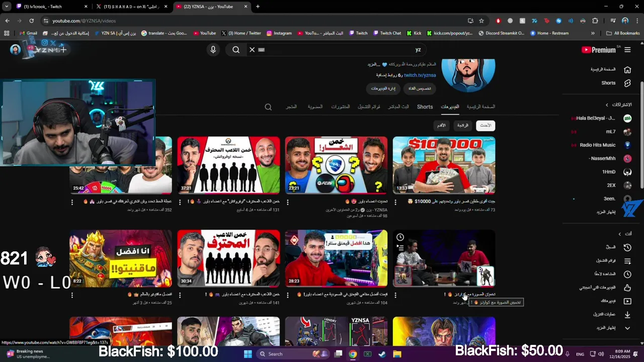
Task: Click the Windows Start button
Action: (x=248, y=354)
